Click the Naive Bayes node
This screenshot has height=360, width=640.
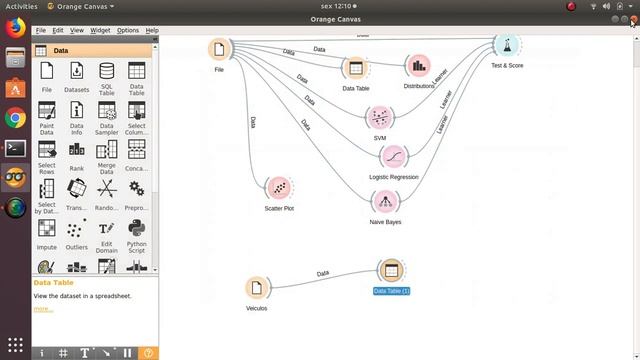coord(385,201)
